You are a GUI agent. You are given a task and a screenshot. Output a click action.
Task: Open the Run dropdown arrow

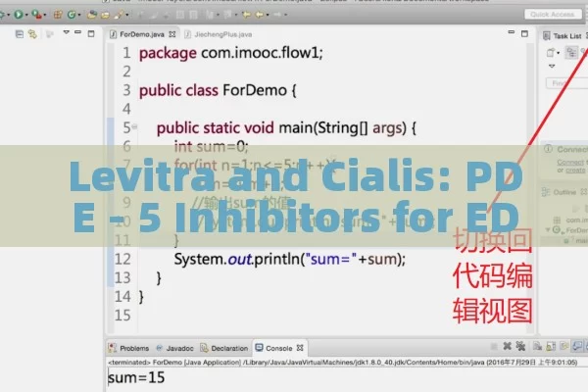26,15
